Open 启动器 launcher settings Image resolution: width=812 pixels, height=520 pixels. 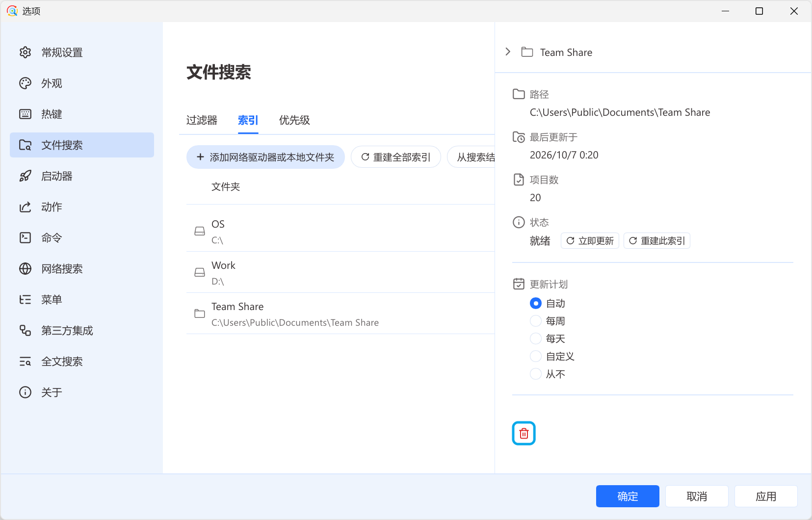[82, 176]
